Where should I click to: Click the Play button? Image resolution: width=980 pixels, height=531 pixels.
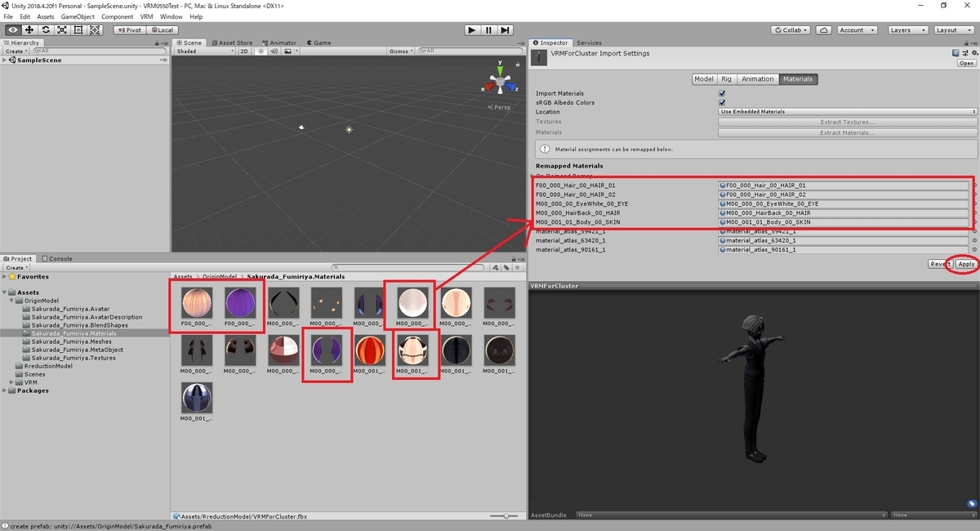click(x=472, y=30)
